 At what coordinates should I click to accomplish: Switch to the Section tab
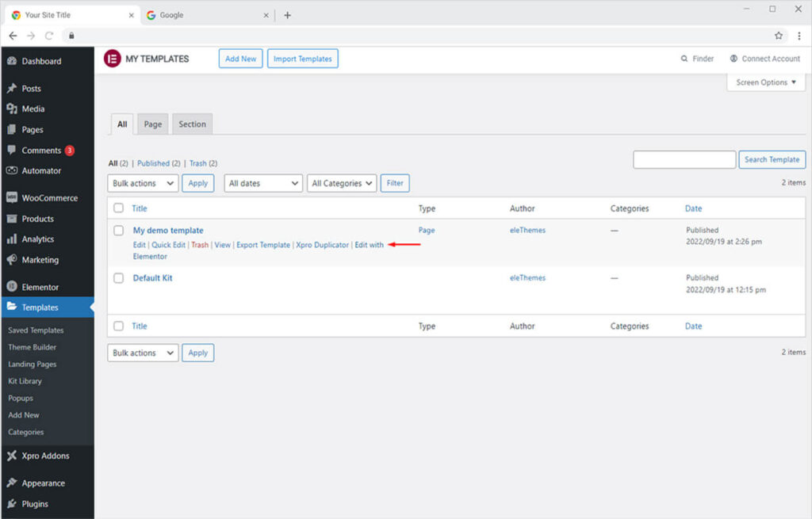click(x=192, y=124)
